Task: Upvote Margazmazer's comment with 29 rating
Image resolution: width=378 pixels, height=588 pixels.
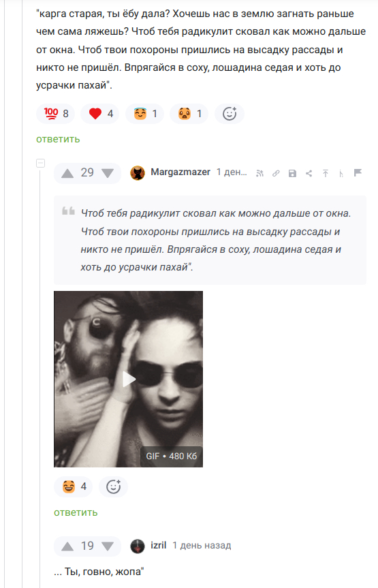Action: (67, 173)
